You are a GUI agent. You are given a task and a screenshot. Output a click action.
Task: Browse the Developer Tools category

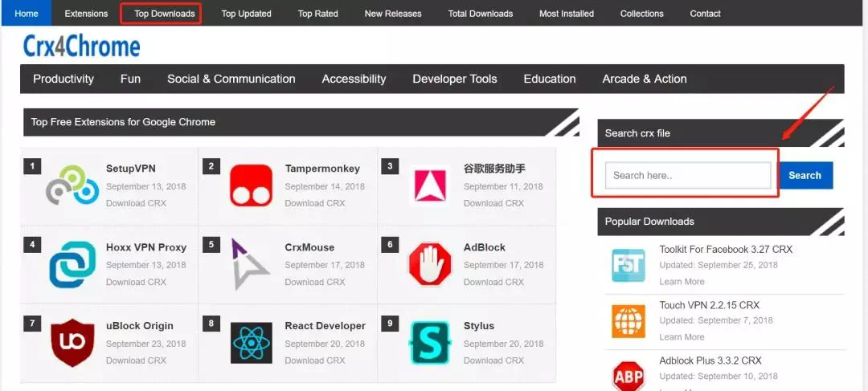pyautogui.click(x=455, y=79)
